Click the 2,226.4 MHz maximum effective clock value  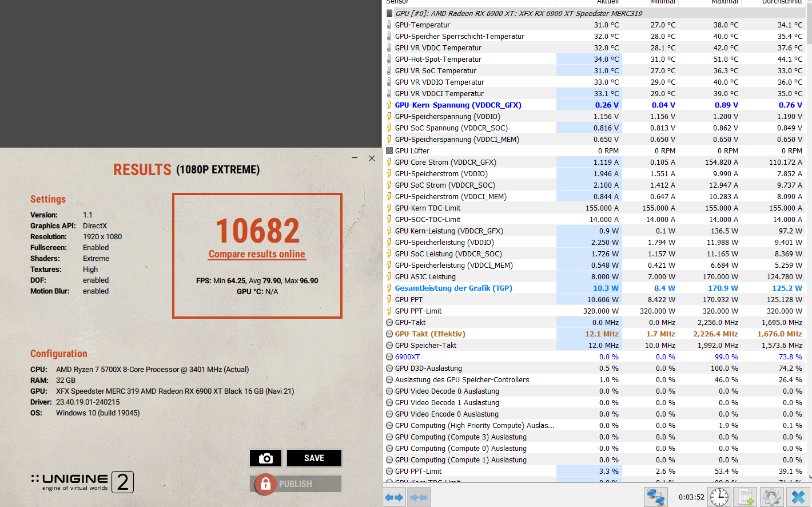[x=715, y=334]
